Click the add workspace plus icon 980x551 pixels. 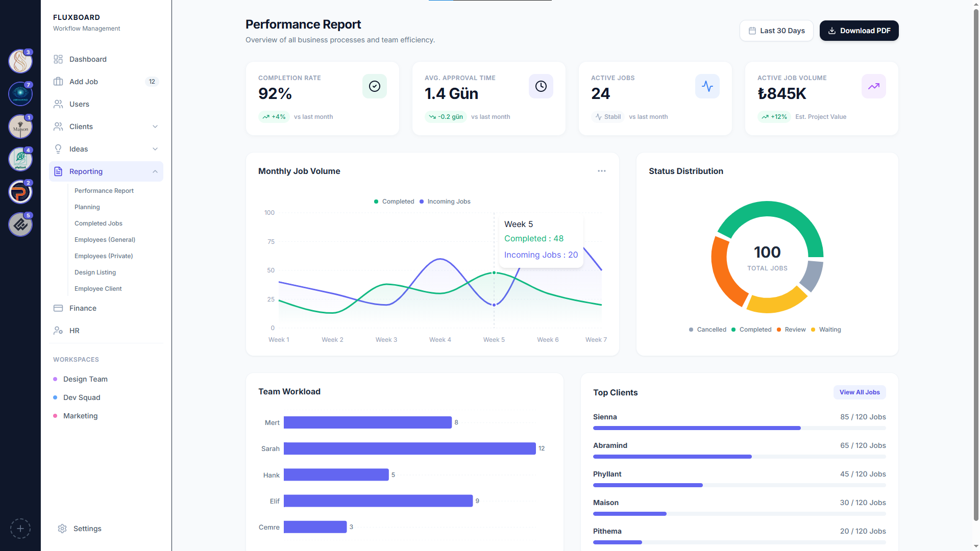click(x=20, y=529)
